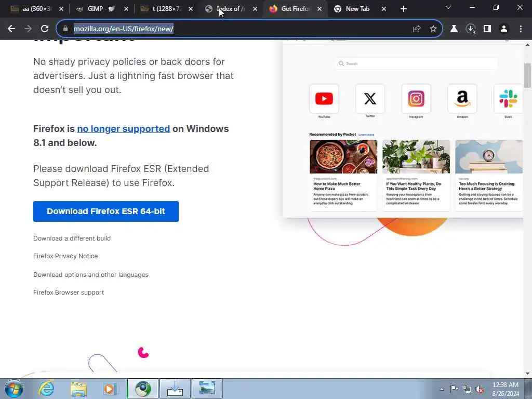Open the media player taskbar icon
532x399 pixels.
point(110,389)
